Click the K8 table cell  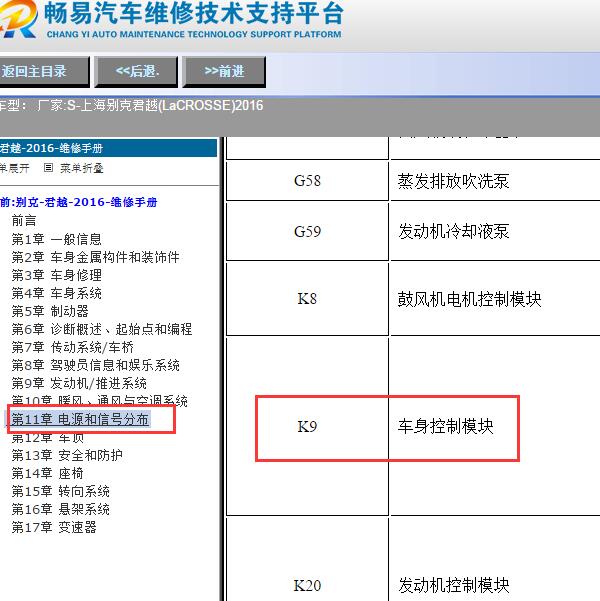307,299
